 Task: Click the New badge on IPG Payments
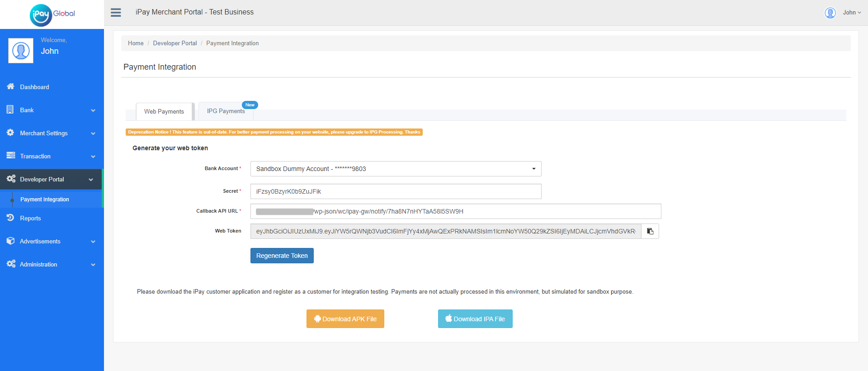[250, 105]
